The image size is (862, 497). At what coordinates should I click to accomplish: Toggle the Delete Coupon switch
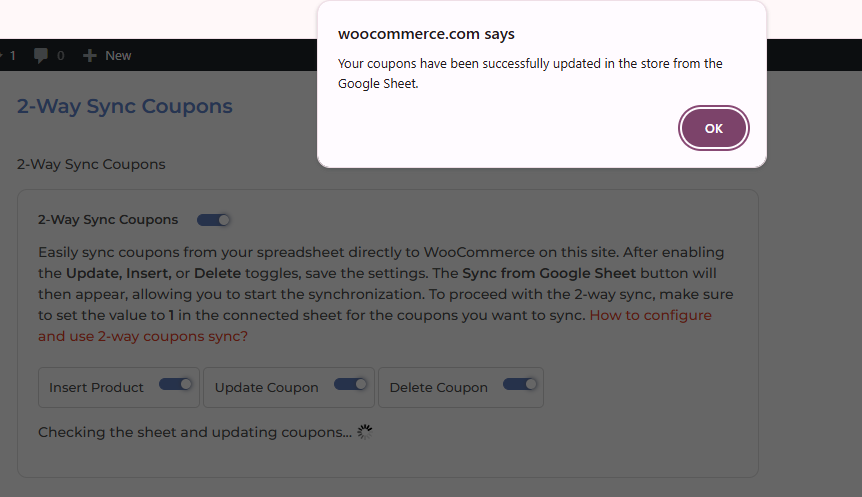tap(520, 384)
